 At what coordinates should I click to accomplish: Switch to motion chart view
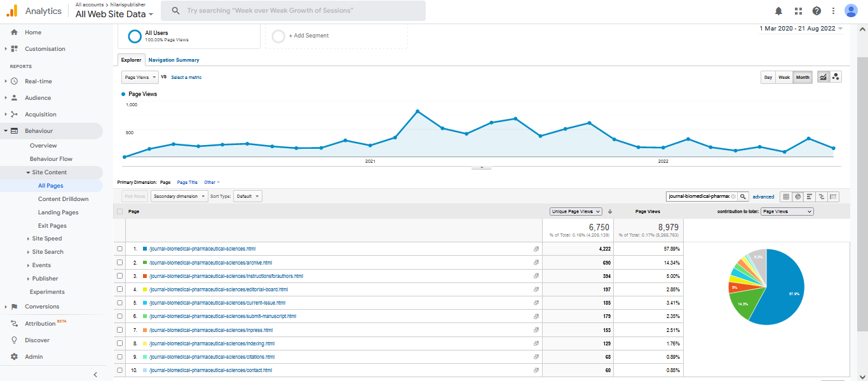(836, 77)
